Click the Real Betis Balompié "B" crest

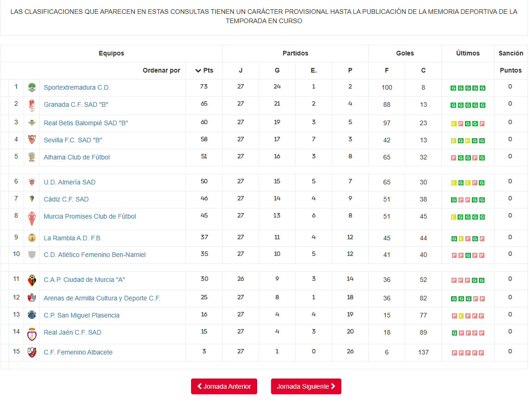[x=32, y=122]
